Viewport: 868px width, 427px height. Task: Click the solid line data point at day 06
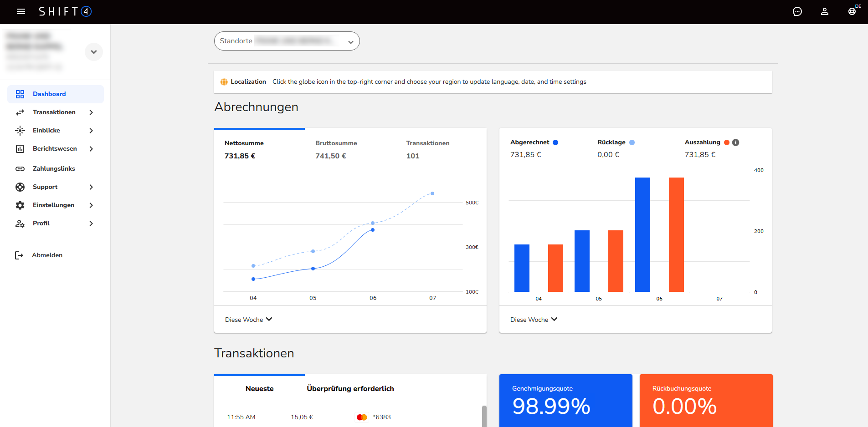(x=373, y=230)
